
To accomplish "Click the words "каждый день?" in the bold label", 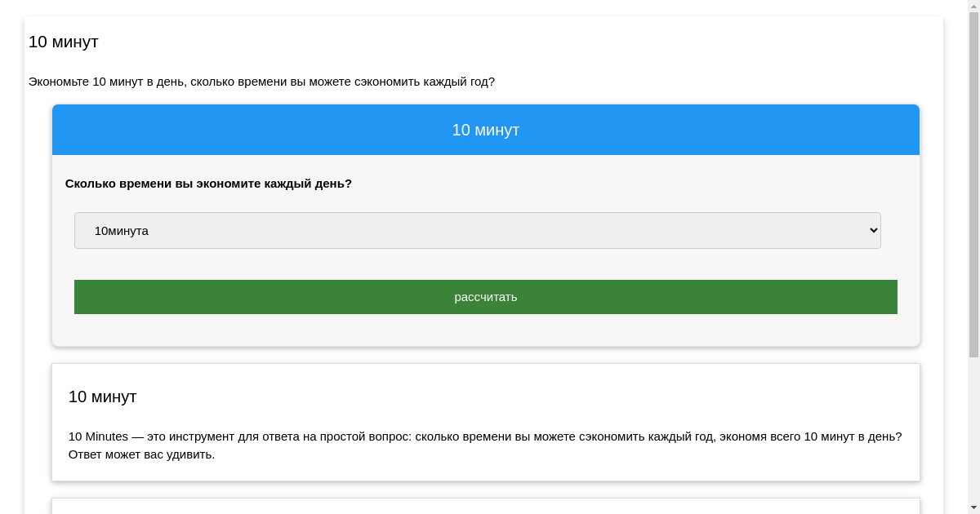I will coord(314,184).
